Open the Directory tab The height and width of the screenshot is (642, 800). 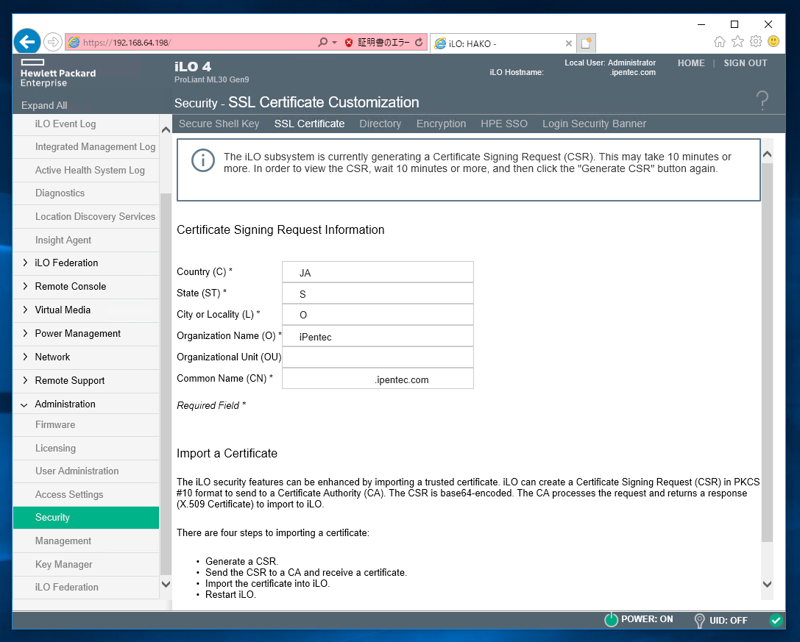coord(380,124)
